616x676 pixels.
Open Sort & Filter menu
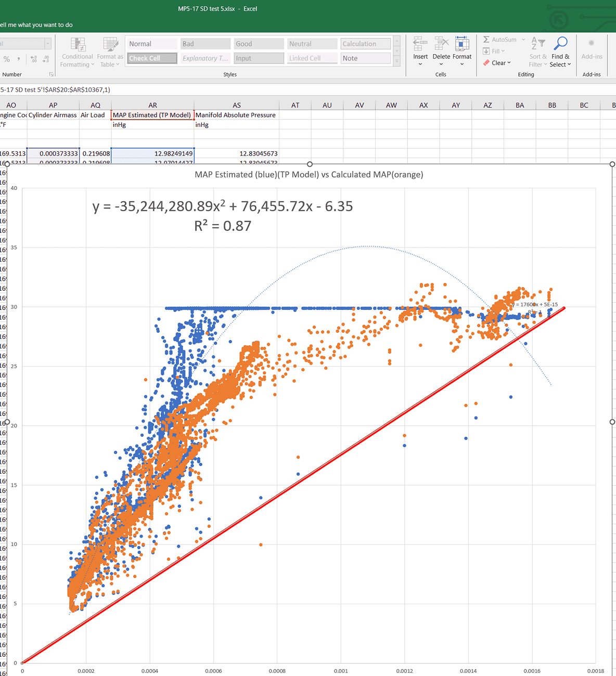point(538,52)
